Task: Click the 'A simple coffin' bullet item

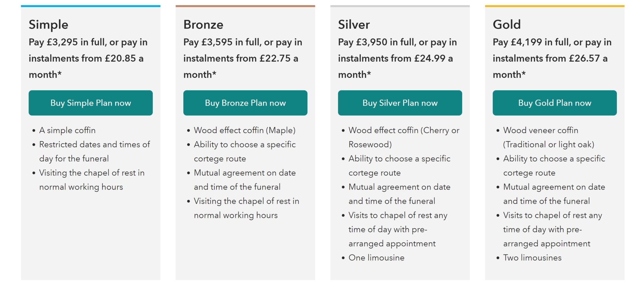Action: pos(66,130)
